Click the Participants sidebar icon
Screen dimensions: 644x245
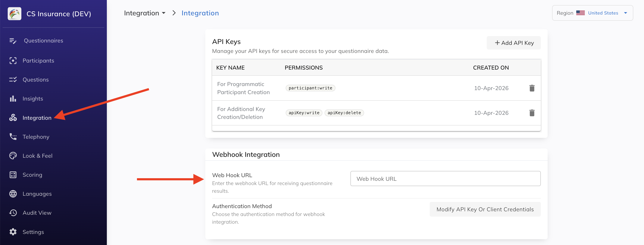click(13, 61)
